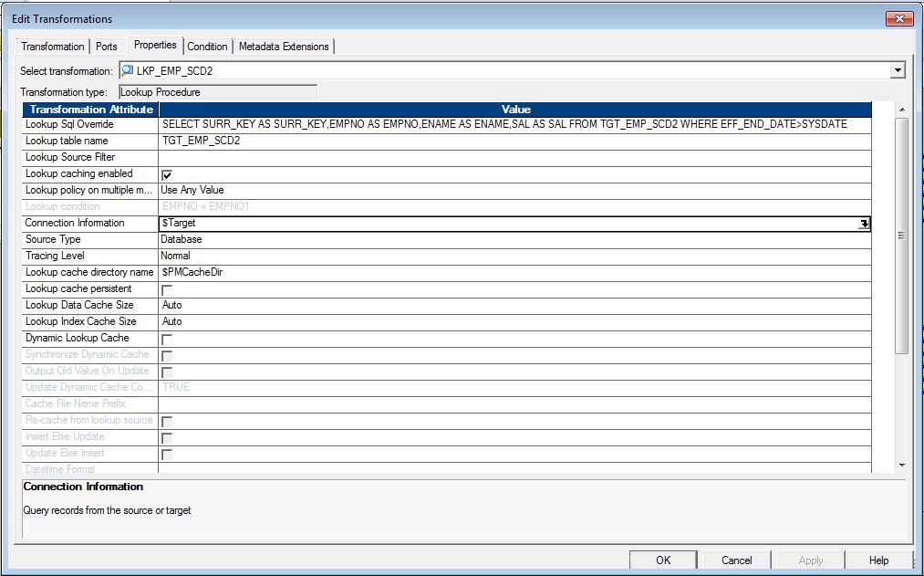Edit the Lookup Source Filter field
924x576 pixels.
tap(365, 157)
